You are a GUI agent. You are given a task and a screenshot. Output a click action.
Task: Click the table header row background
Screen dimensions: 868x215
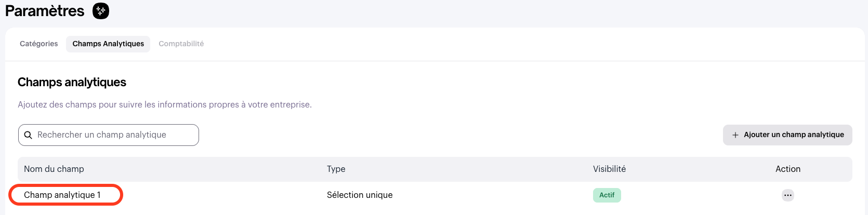click(x=468, y=169)
